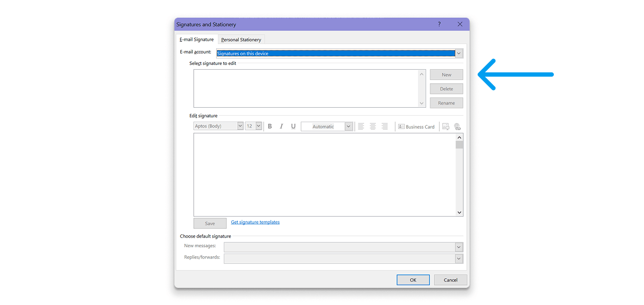
Task: Open the font size 12 dropdown
Action: point(258,126)
